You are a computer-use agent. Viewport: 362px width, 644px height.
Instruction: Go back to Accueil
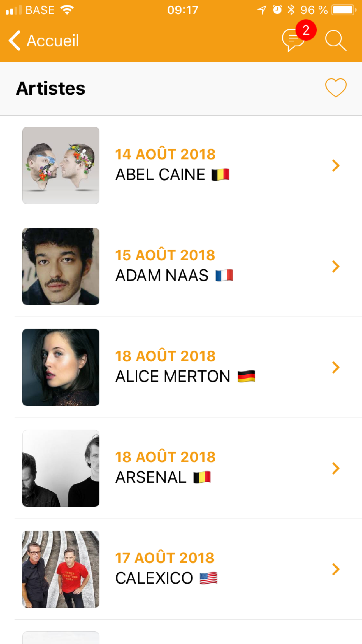pyautogui.click(x=53, y=41)
